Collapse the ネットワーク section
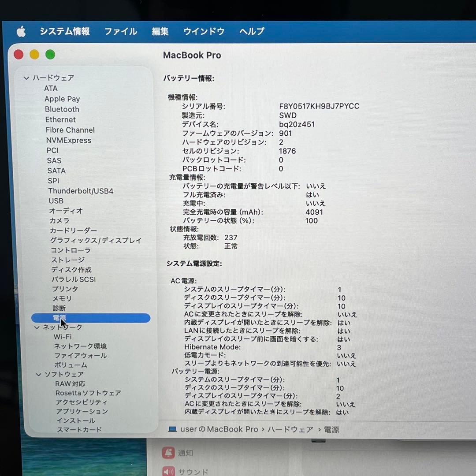 (37, 327)
